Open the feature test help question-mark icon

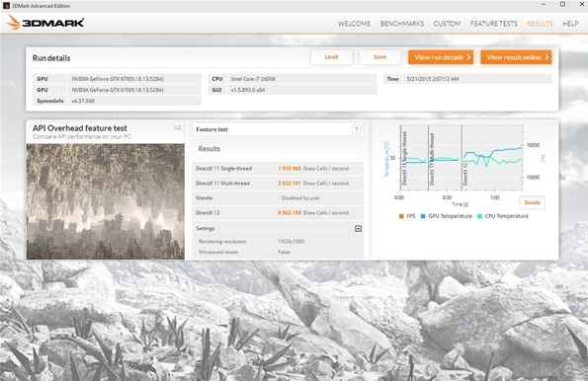(x=356, y=129)
